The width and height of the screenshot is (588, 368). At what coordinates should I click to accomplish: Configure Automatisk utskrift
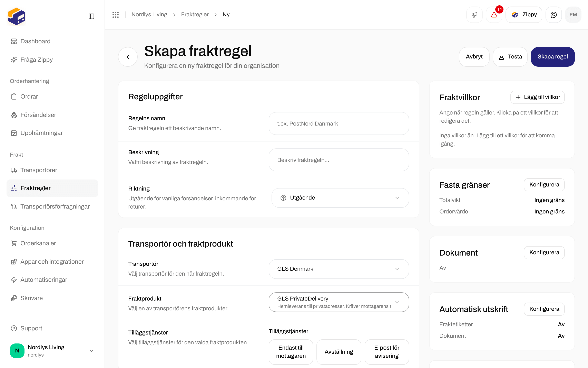coord(544,309)
